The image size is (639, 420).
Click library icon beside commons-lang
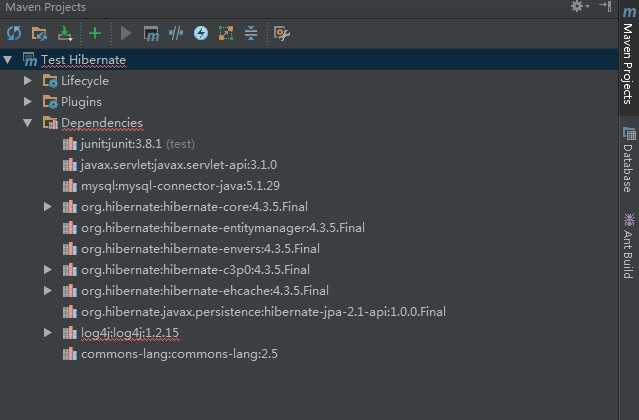[70, 354]
